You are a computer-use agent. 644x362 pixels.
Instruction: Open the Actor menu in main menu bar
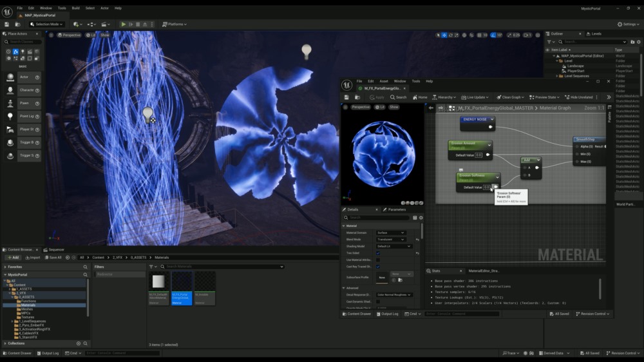(105, 8)
